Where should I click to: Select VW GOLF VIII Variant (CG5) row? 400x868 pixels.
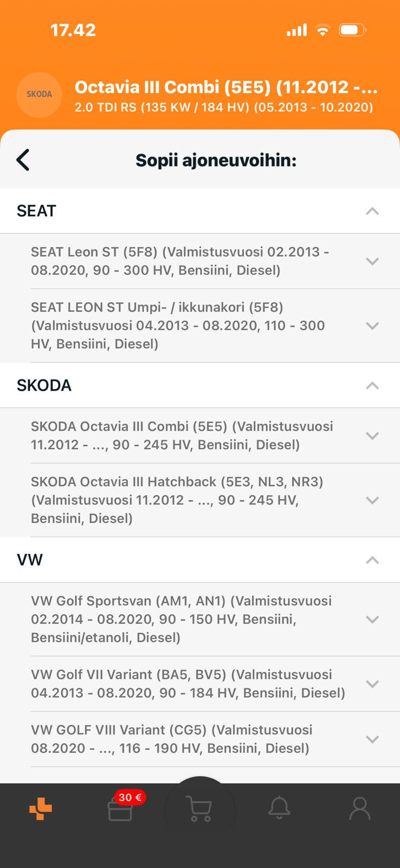coord(179,739)
